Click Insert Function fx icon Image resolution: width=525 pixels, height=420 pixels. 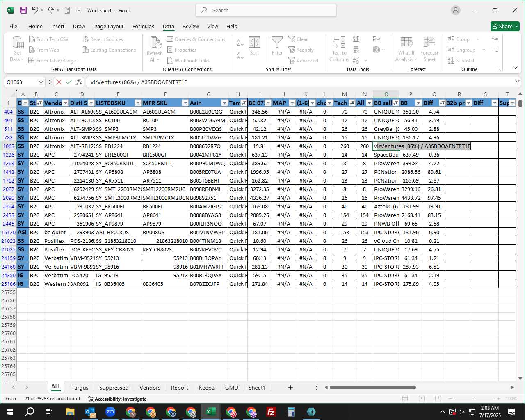[79, 82]
